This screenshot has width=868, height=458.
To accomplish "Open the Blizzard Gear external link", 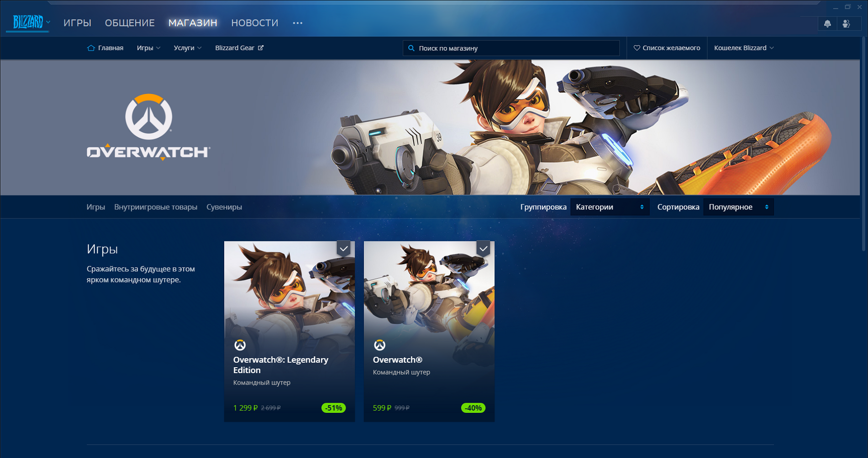I will point(239,48).
